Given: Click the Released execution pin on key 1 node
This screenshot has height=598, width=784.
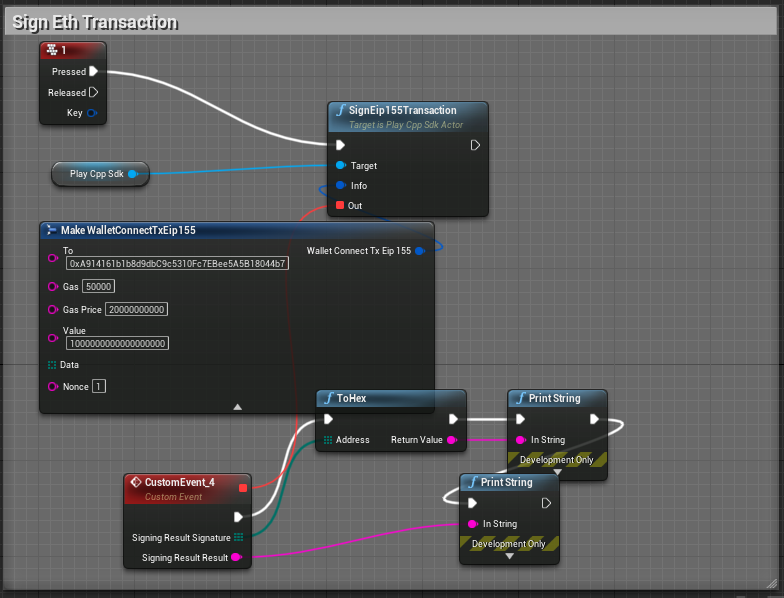Looking at the screenshot, I should click(x=93, y=93).
